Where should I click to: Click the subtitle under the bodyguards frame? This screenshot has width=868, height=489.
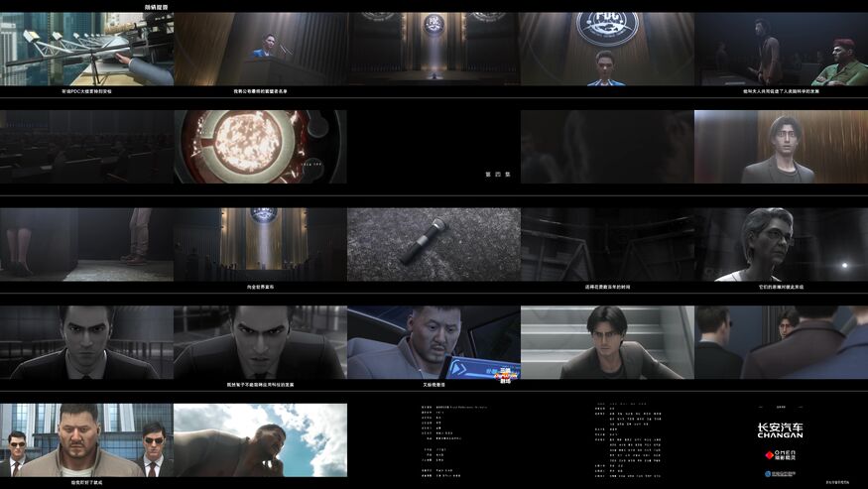click(x=87, y=482)
